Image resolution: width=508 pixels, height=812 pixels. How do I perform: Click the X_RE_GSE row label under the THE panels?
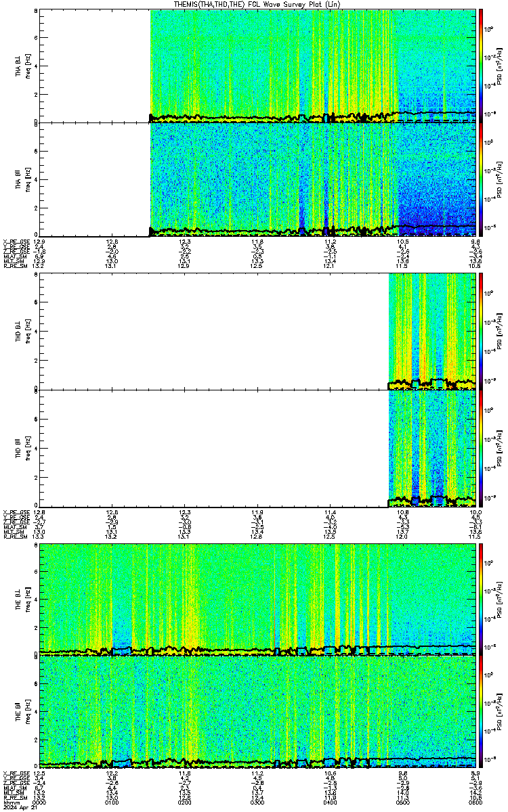click(15, 773)
